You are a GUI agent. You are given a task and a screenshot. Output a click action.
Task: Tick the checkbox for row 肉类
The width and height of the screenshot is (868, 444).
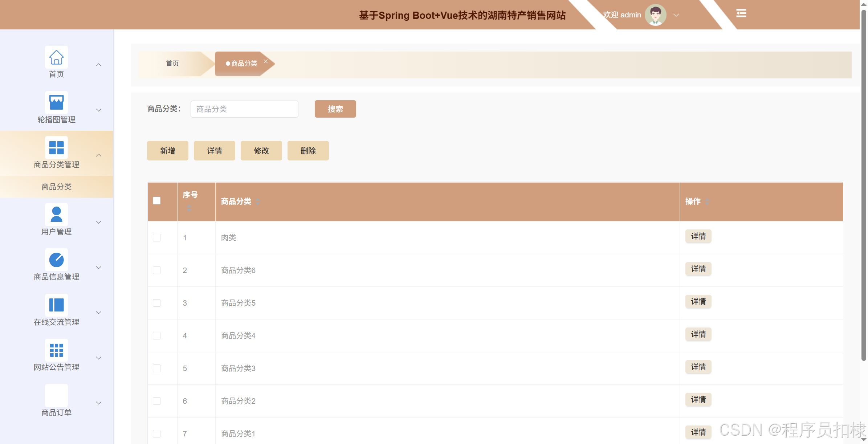click(157, 238)
